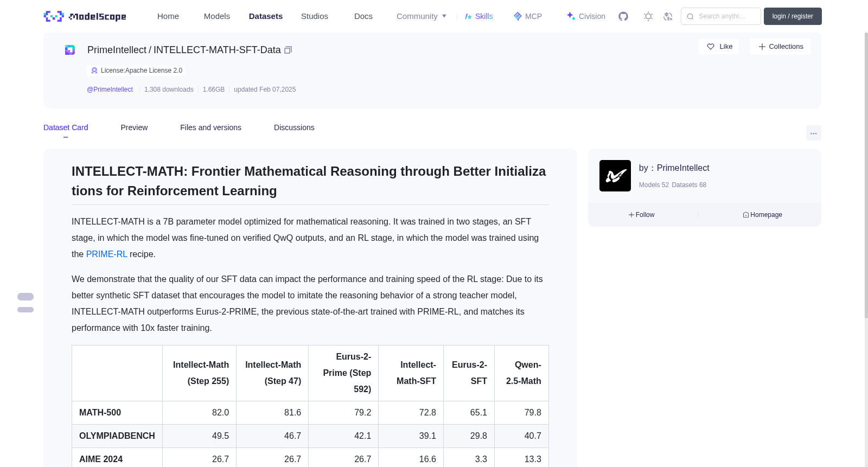Open the Models menu item

(x=217, y=16)
